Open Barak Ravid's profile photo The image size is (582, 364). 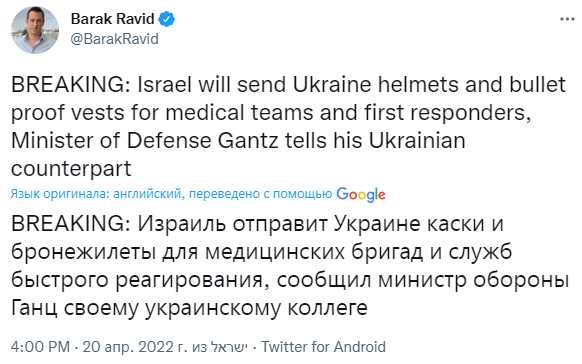click(35, 30)
